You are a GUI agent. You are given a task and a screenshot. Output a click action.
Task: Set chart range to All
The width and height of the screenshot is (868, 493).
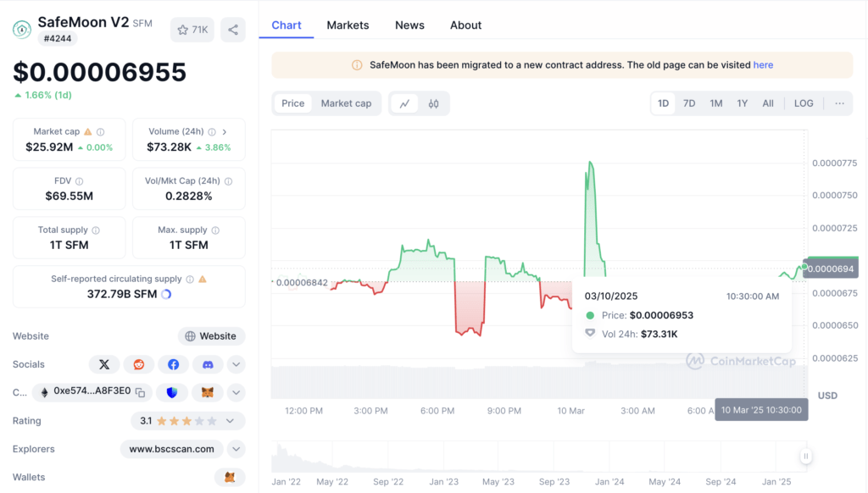click(x=768, y=103)
